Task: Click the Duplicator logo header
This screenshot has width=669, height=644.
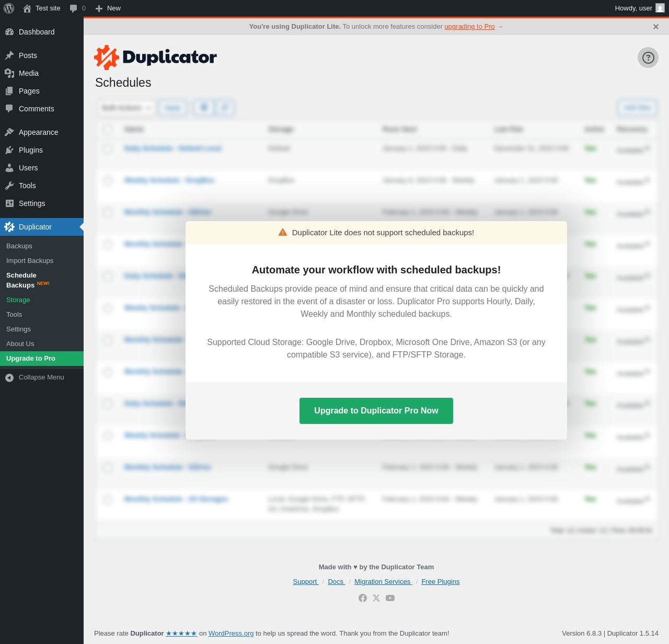Action: pyautogui.click(x=156, y=57)
